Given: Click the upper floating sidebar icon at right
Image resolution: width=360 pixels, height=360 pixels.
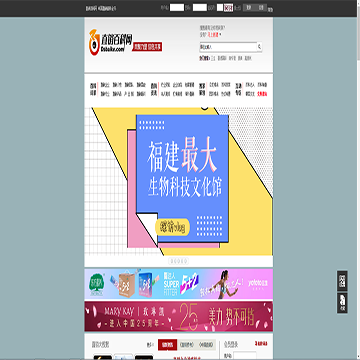Looking at the screenshot, I should click(342, 281).
